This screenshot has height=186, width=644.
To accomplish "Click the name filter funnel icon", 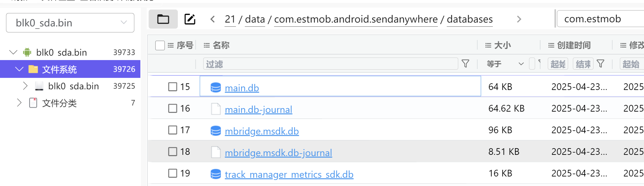I will [465, 64].
